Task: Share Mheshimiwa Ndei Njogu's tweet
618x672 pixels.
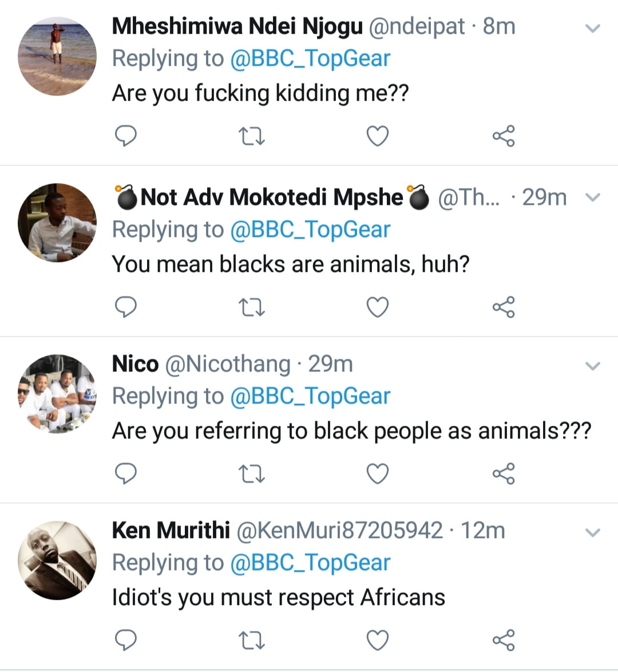Action: point(504,136)
